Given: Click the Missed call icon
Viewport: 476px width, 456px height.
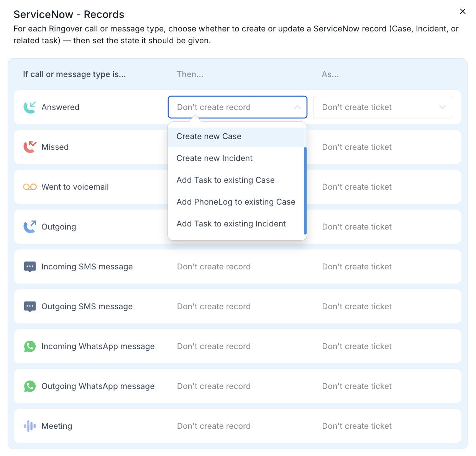Looking at the screenshot, I should 30,147.
